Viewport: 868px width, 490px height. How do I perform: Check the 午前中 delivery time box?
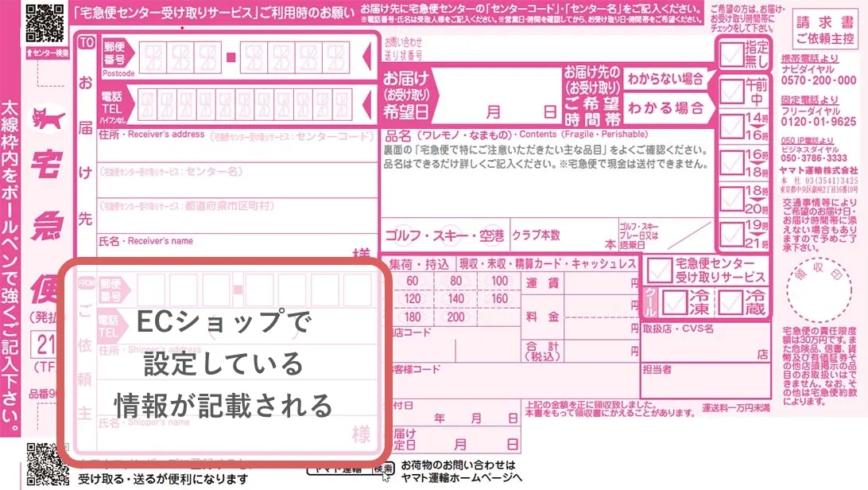[731, 91]
